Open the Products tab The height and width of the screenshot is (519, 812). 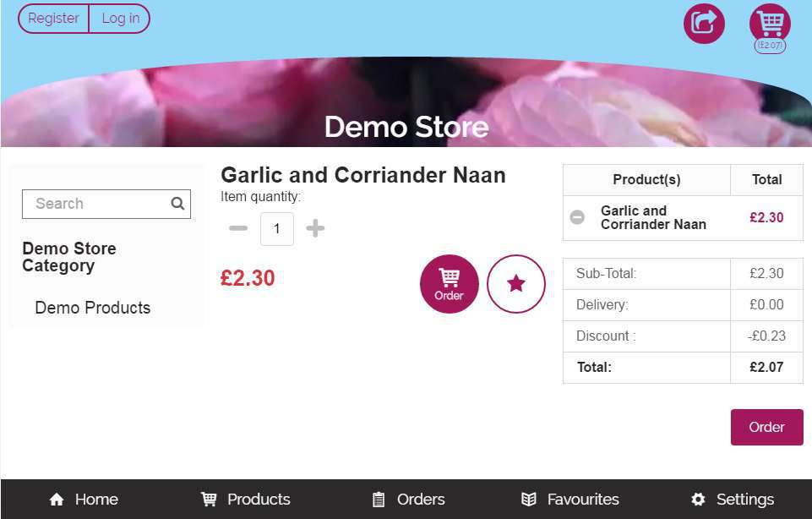[x=245, y=500]
